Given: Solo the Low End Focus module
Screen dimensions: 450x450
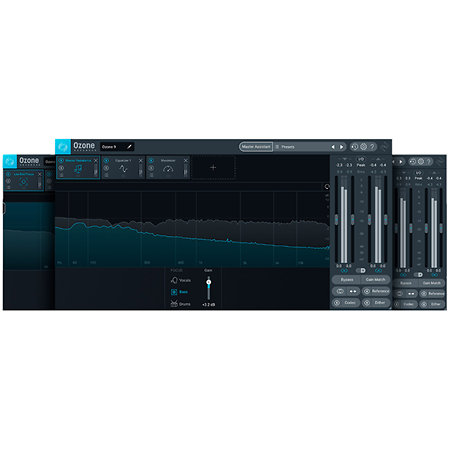Looking at the screenshot, I should [8, 181].
